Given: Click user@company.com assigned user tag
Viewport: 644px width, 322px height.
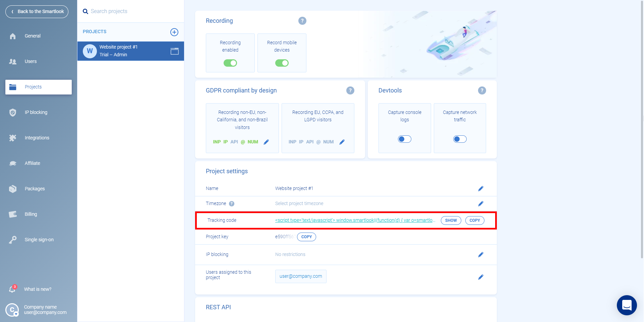Looking at the screenshot, I should pyautogui.click(x=301, y=276).
